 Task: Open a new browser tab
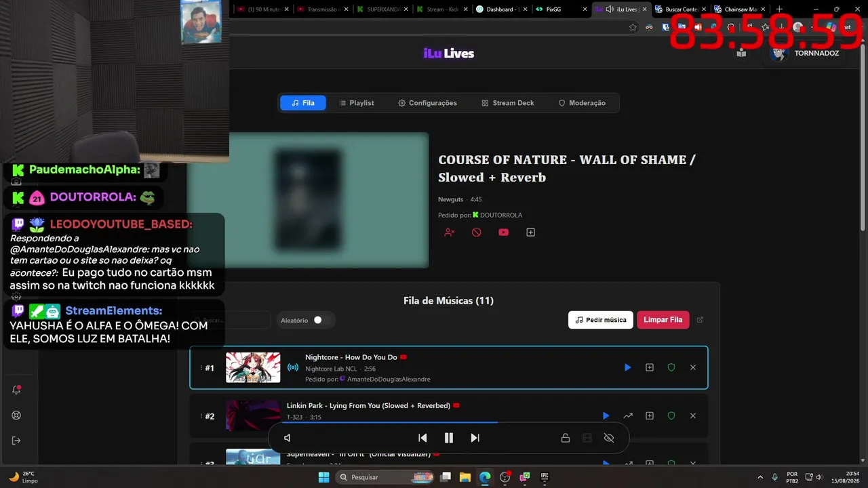780,9
